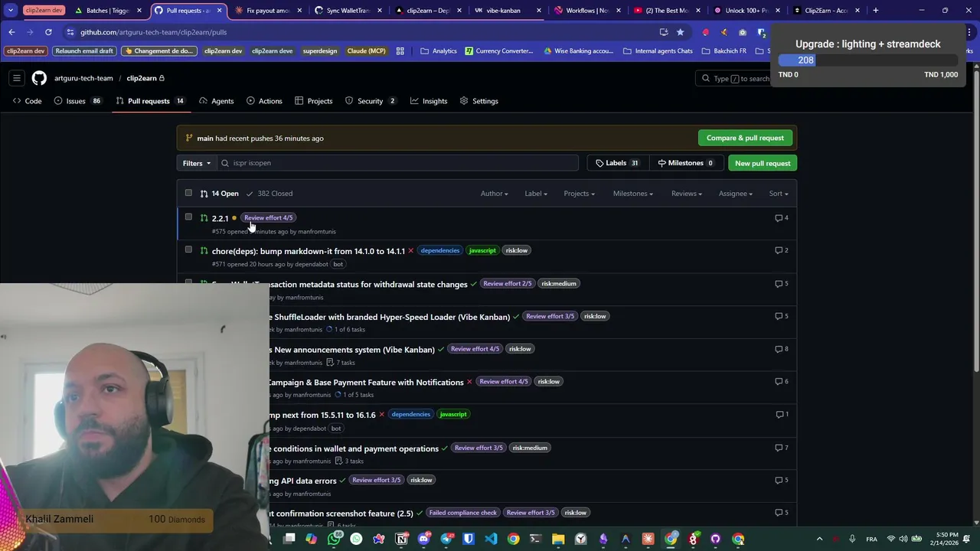
Task: Open the Milestones filter dropdown
Action: point(633,194)
